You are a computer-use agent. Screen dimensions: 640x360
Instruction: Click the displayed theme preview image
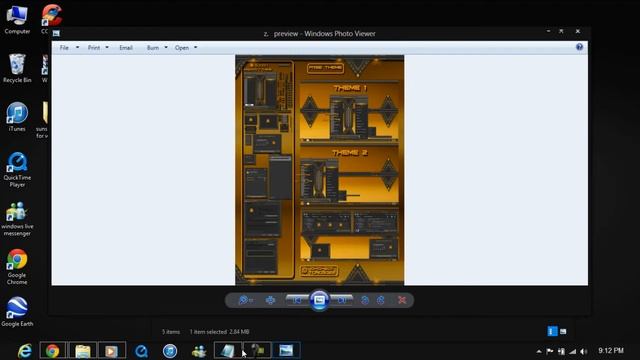(x=320, y=170)
